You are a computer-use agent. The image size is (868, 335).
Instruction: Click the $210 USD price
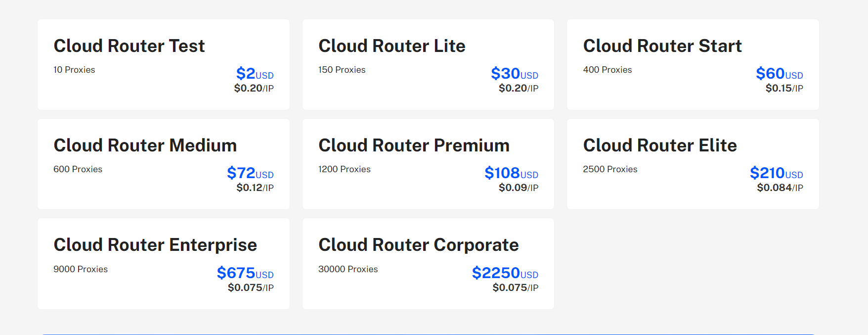point(777,173)
